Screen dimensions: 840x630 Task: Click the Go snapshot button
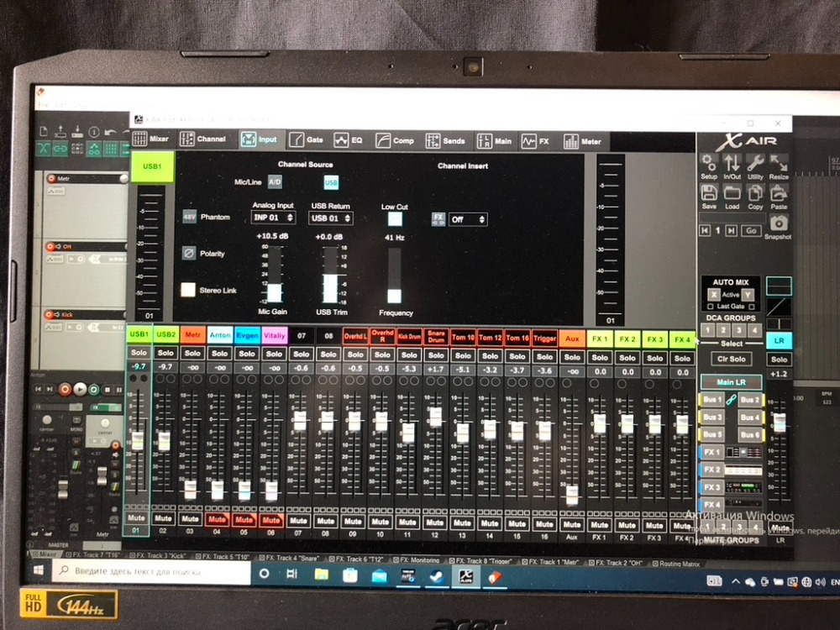tap(751, 231)
